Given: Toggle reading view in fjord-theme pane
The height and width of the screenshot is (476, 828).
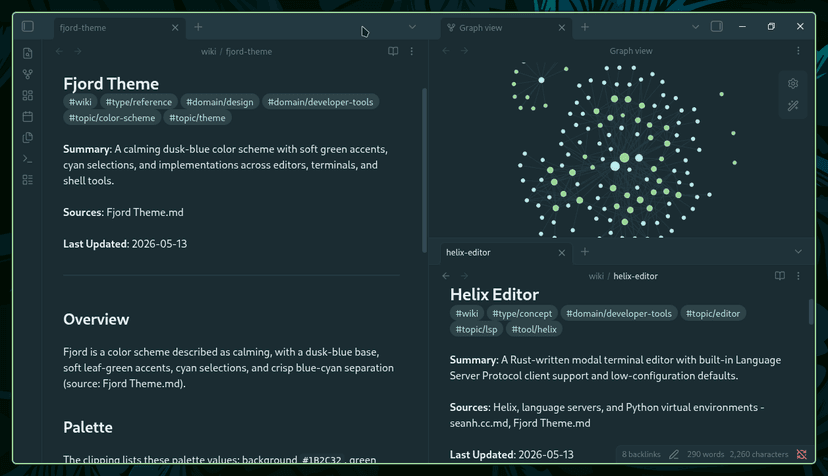Looking at the screenshot, I should click(393, 51).
